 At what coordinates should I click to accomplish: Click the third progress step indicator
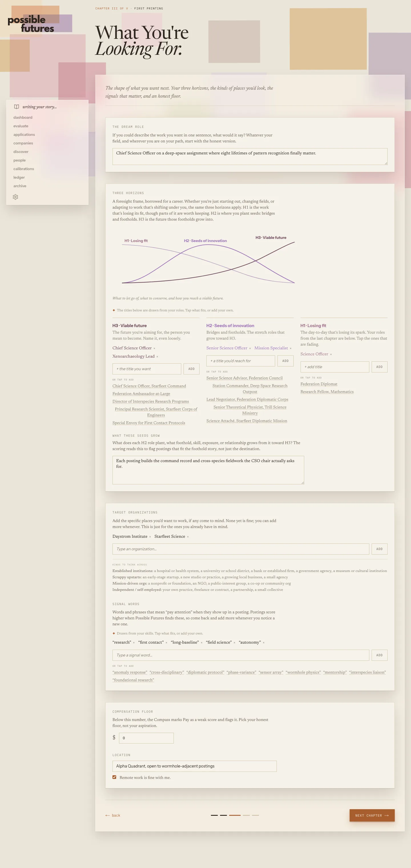(235, 815)
